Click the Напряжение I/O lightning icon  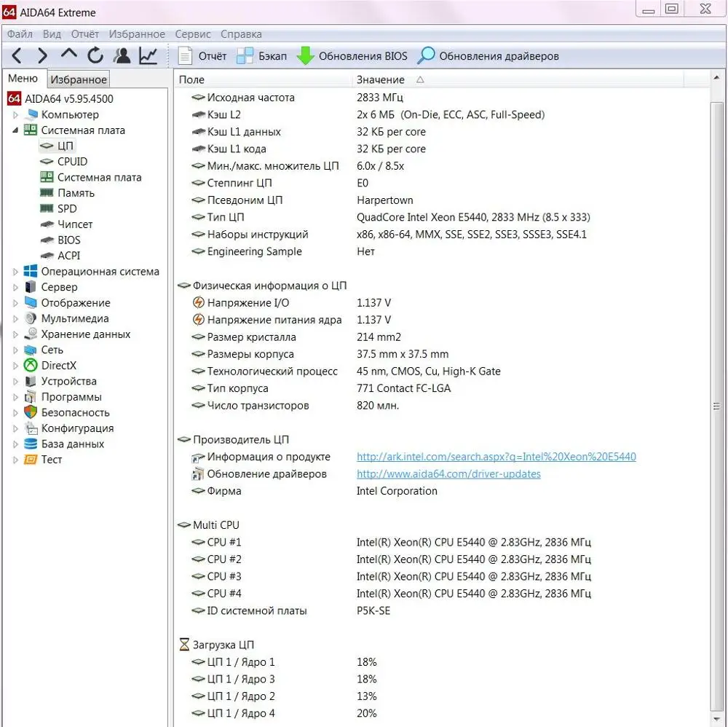click(198, 302)
